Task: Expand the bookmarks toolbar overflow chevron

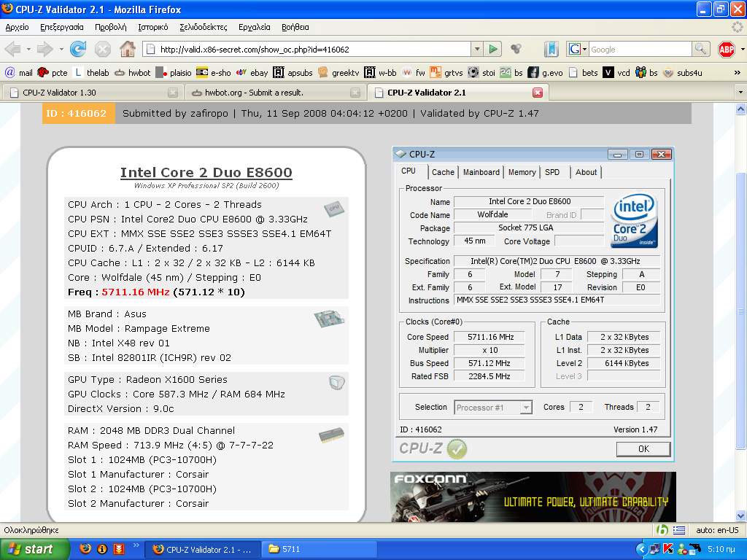Action: [737, 73]
